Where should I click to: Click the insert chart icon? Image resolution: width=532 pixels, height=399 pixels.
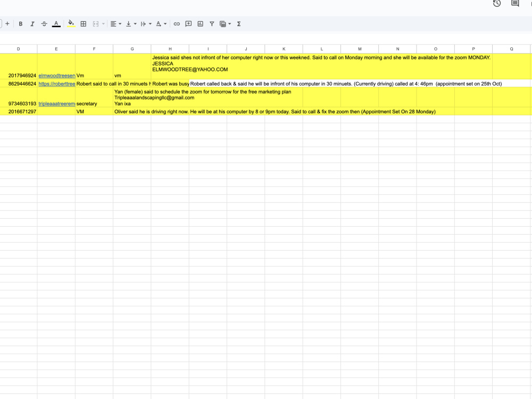coord(201,24)
